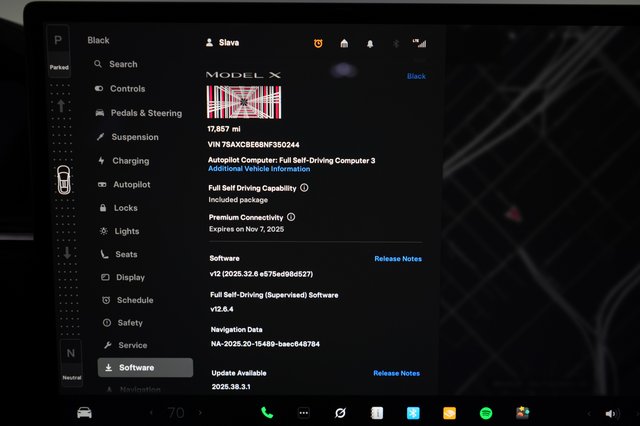Open the Autopilot menu
This screenshot has height=426, width=640.
[124, 184]
